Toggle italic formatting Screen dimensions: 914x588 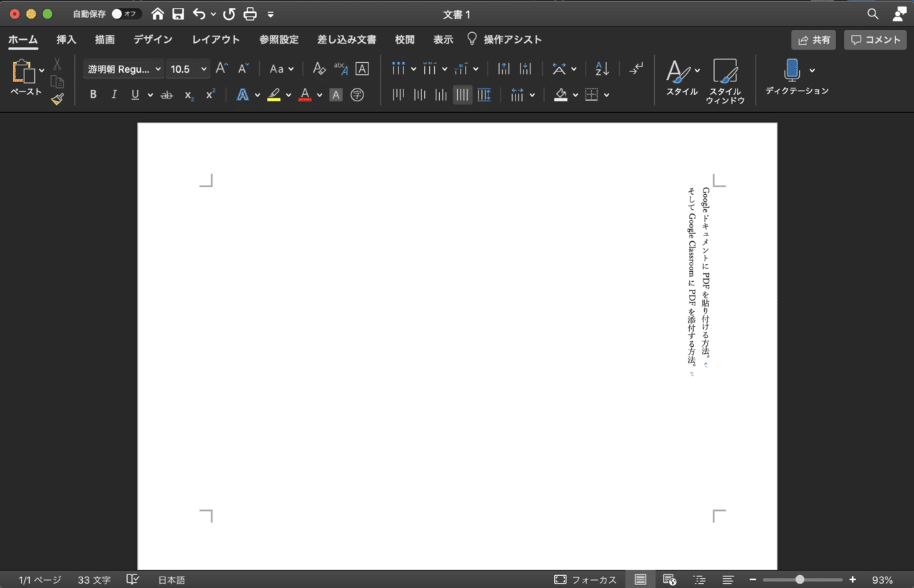[114, 94]
